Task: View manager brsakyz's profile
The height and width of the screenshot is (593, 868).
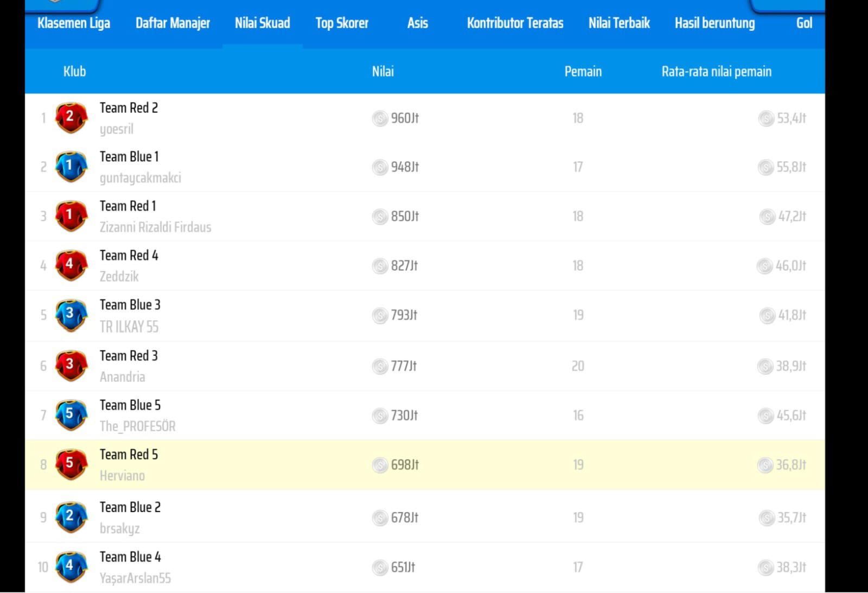Action: click(120, 528)
